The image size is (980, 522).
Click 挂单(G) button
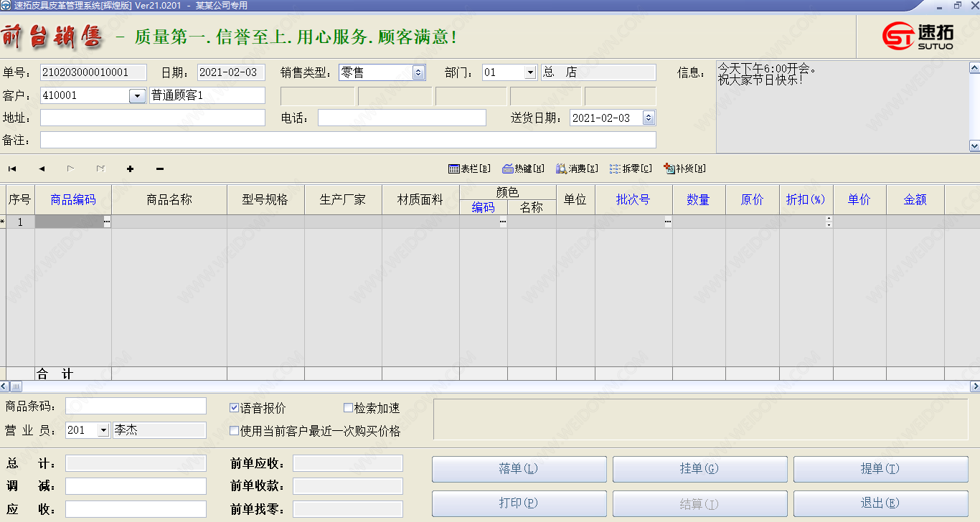point(699,469)
